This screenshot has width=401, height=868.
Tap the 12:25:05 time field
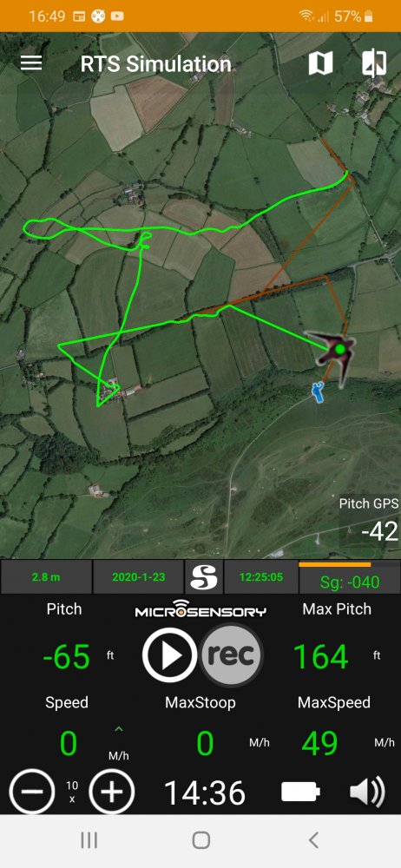[261, 577]
